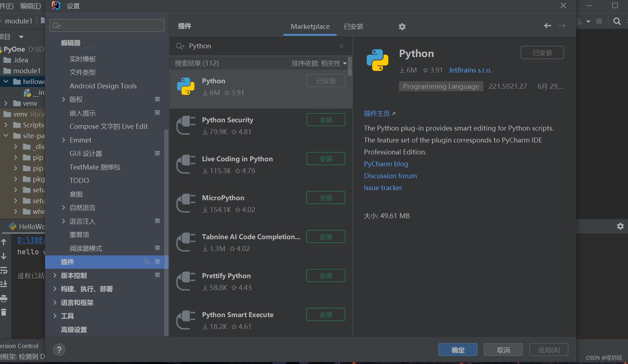Click the stop button in IDE toolbar
The height and width of the screenshot is (364, 628).
[x=599, y=21]
